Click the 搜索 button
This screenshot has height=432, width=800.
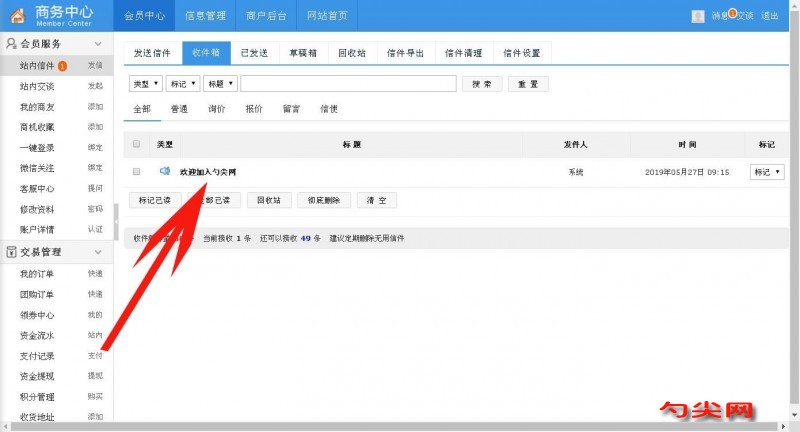(x=481, y=84)
